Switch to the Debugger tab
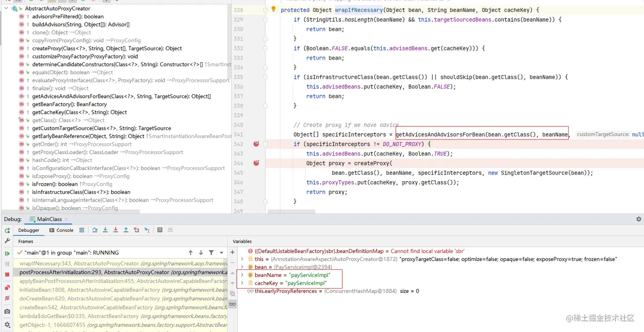The image size is (644, 332). click(29, 230)
